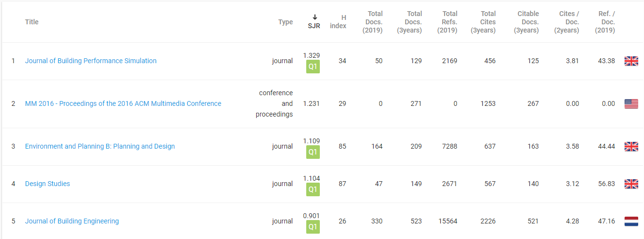Sort by the Title column header
Viewport: 644px width, 239px height.
[32, 22]
